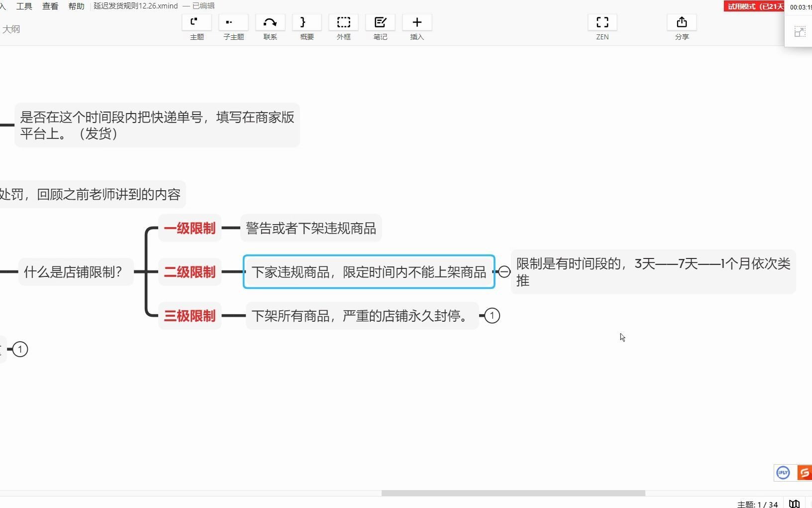Open the 帮助 menu

(77, 6)
